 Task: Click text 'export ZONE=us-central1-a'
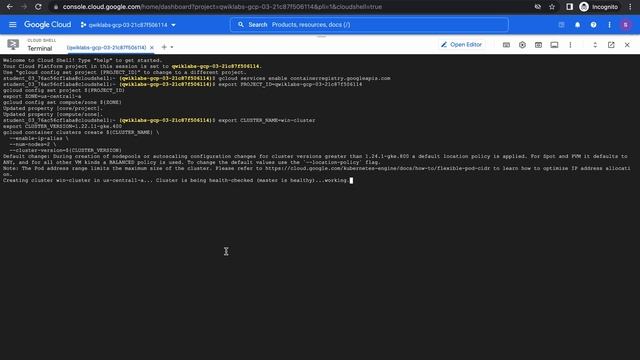42,96
